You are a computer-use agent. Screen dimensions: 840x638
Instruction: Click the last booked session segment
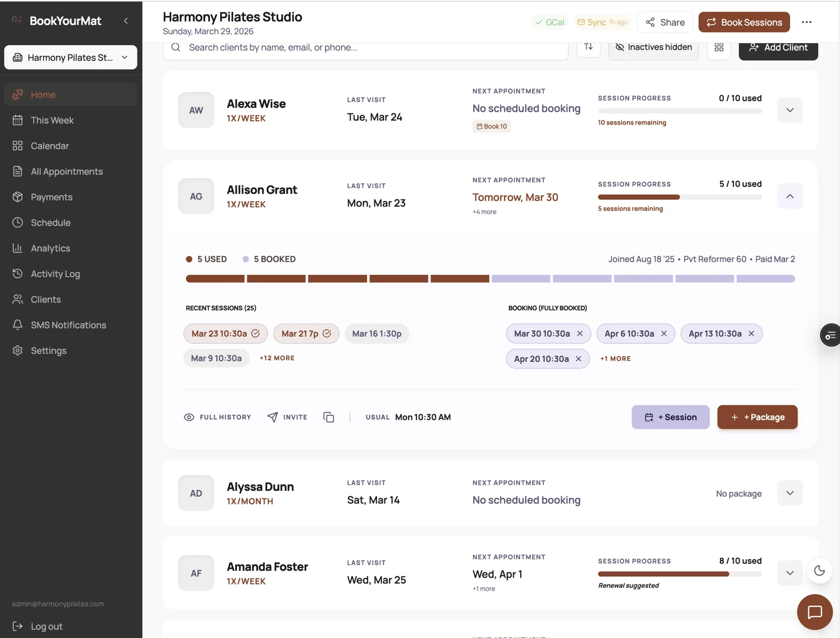click(x=766, y=279)
